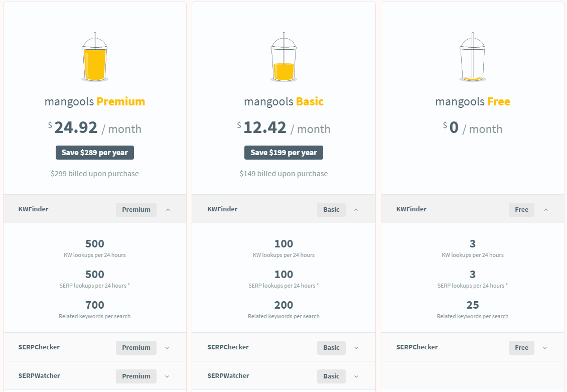Image resolution: width=567 pixels, height=392 pixels.
Task: Collapse the Basic KWFinder section chevron
Action: pos(356,210)
